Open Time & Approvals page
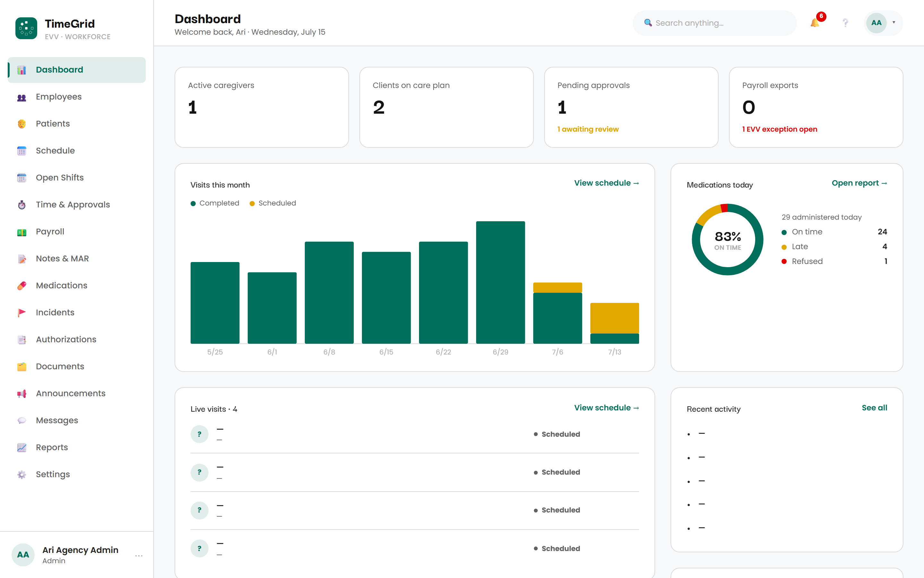Image resolution: width=924 pixels, height=578 pixels. [x=77, y=205]
